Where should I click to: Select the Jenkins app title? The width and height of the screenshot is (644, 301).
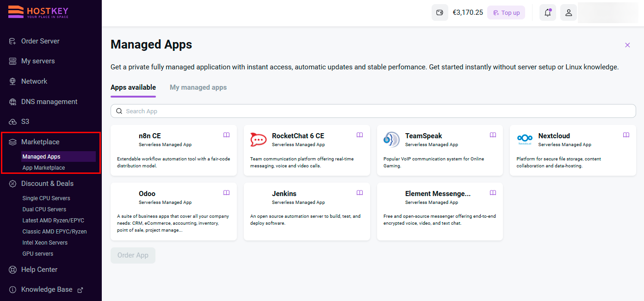tap(284, 194)
